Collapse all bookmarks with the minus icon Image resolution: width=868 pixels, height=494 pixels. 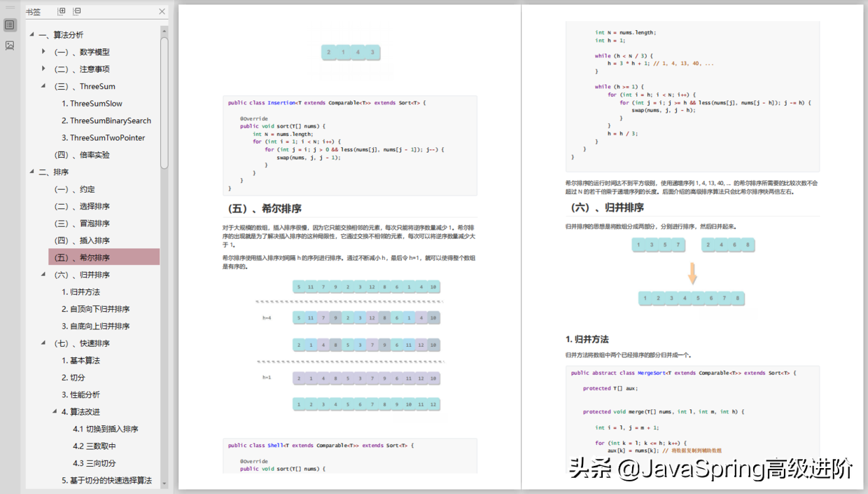[x=77, y=11]
